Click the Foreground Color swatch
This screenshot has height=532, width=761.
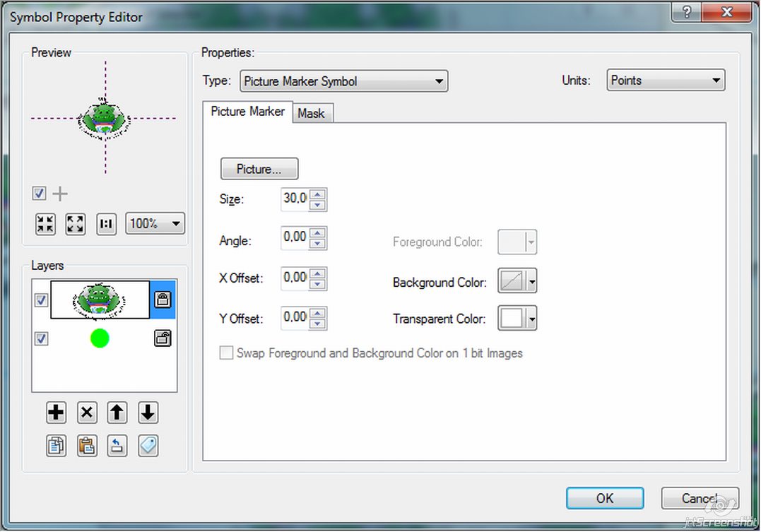point(512,242)
